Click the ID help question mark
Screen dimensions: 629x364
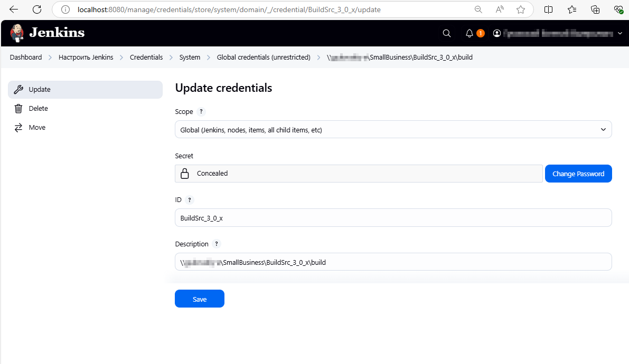coord(190,200)
